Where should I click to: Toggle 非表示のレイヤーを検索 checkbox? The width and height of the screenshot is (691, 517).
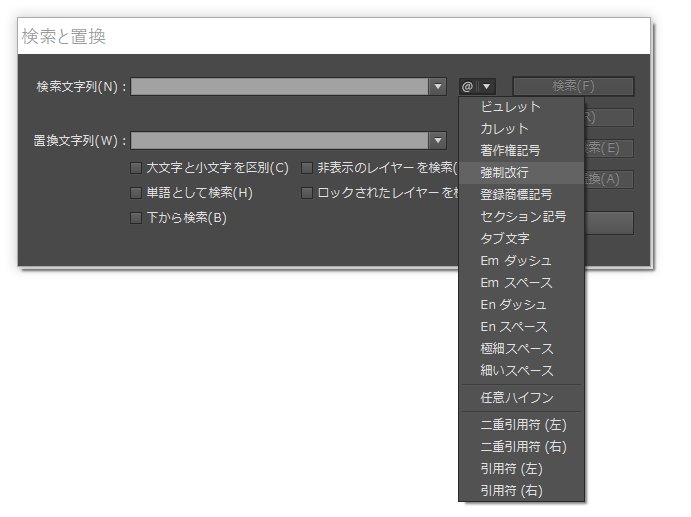pos(307,168)
